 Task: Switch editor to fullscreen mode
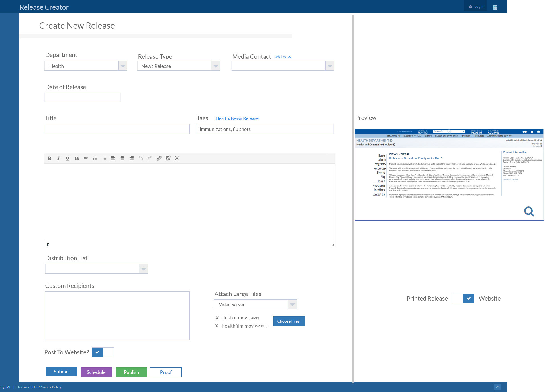click(177, 158)
